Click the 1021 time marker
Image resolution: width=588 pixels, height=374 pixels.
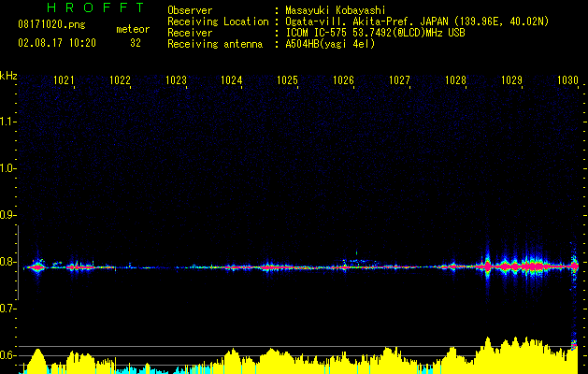64,80
